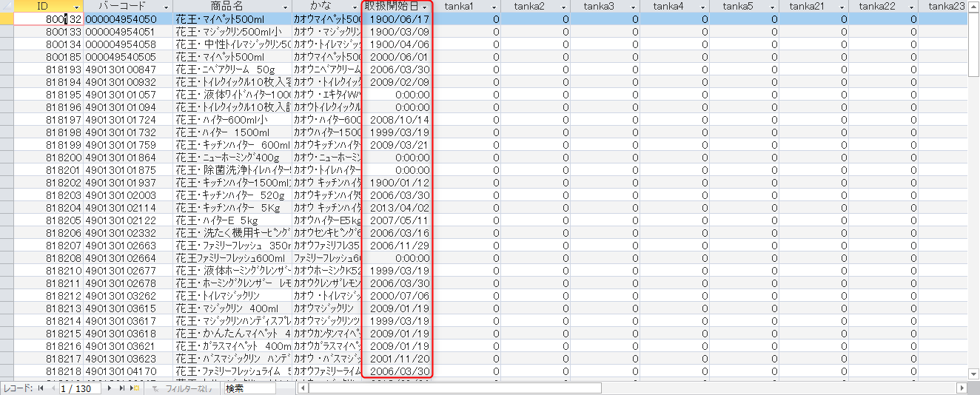Viewport: 980px width, 395px height.
Task: Click barcode cell 490130104170
Action: 128,371
